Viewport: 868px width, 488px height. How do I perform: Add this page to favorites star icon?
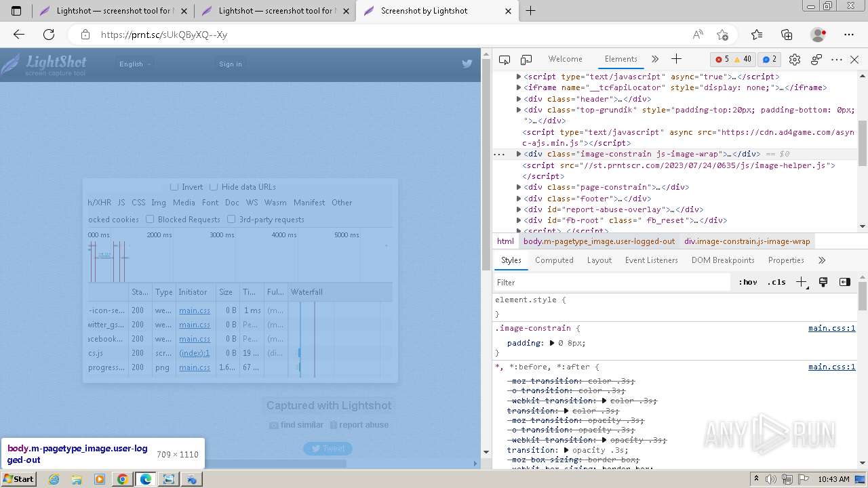722,35
